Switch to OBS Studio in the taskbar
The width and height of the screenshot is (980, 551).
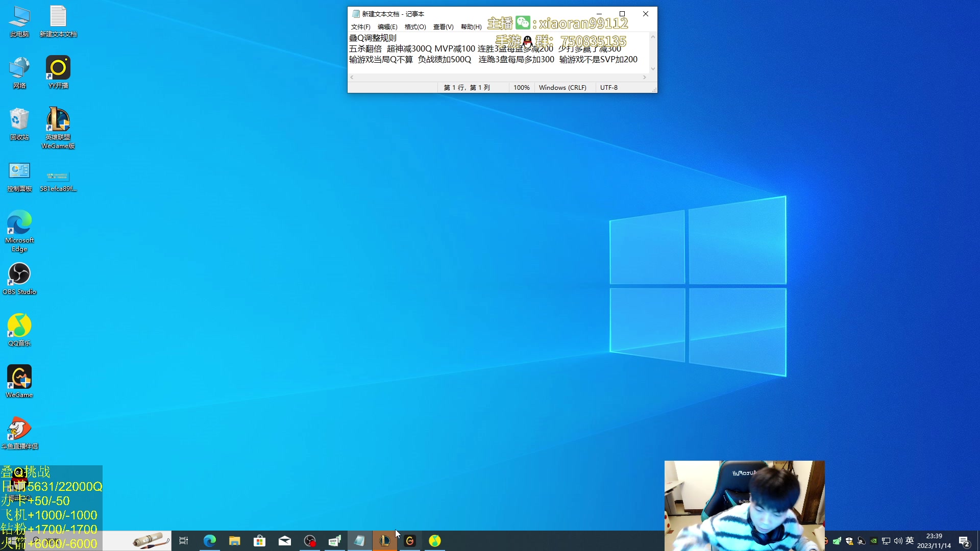click(309, 541)
